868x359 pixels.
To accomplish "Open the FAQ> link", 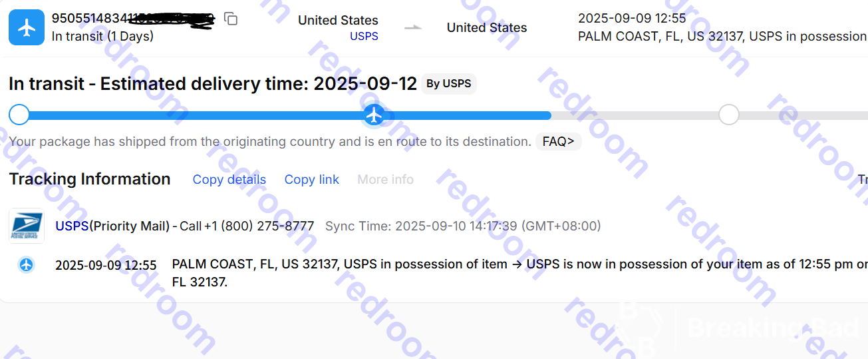I will pos(558,142).
